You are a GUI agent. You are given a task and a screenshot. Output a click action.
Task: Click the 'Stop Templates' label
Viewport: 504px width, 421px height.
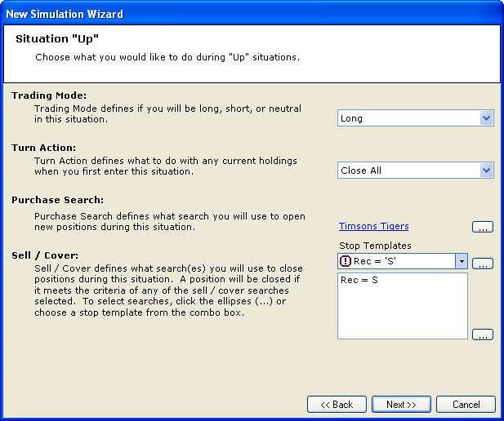(375, 246)
